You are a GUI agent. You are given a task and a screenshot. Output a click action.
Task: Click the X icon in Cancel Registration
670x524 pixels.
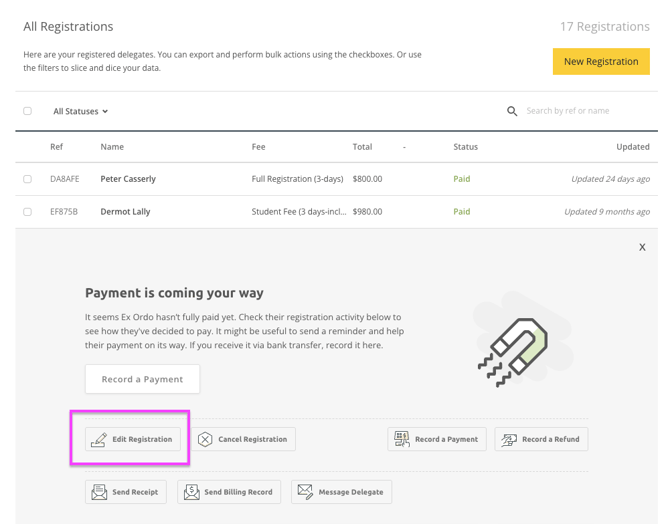[x=205, y=440]
